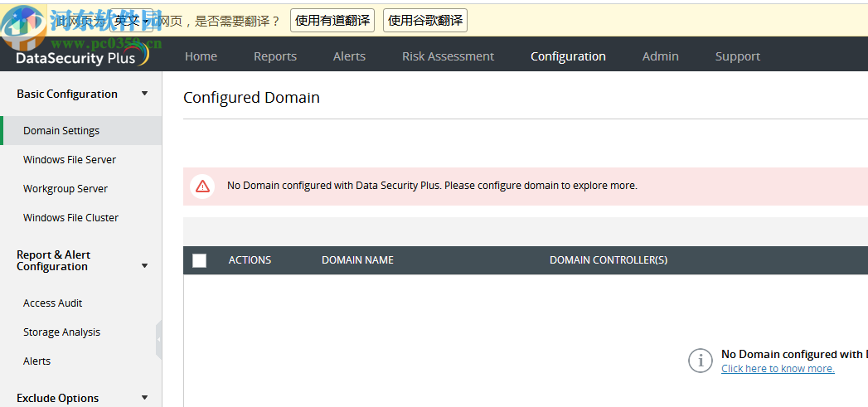Click the DOMAIN CONTROLLER(S) column header
This screenshot has height=407, width=868.
tap(609, 260)
